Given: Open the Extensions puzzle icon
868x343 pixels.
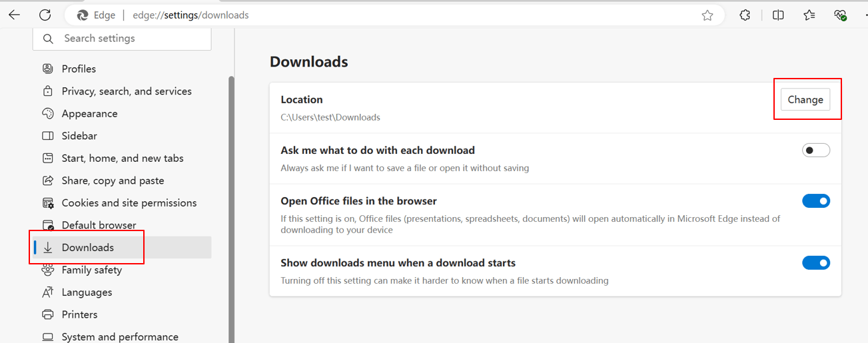Looking at the screenshot, I should [x=745, y=15].
